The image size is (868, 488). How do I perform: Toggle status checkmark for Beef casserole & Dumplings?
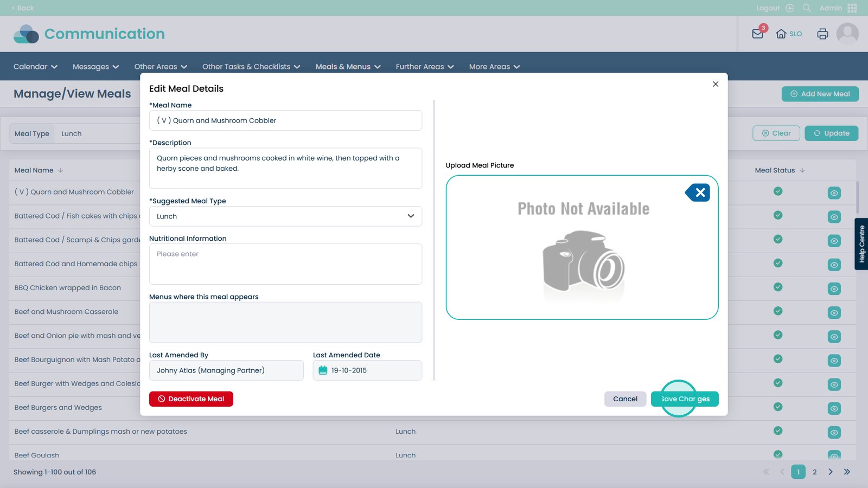pyautogui.click(x=778, y=431)
